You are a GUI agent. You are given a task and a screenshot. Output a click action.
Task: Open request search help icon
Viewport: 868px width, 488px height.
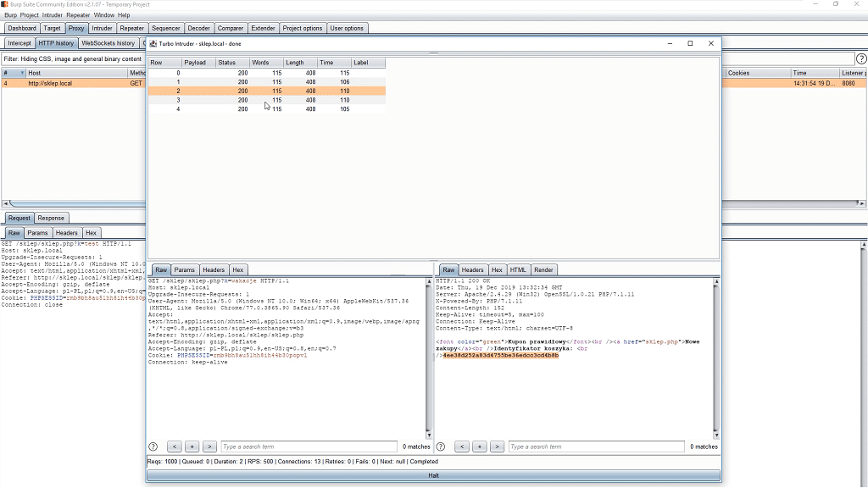click(x=153, y=446)
